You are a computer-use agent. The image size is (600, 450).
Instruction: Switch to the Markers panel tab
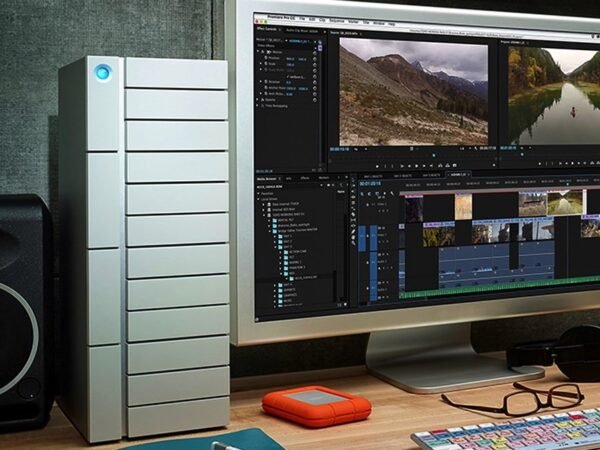(324, 178)
